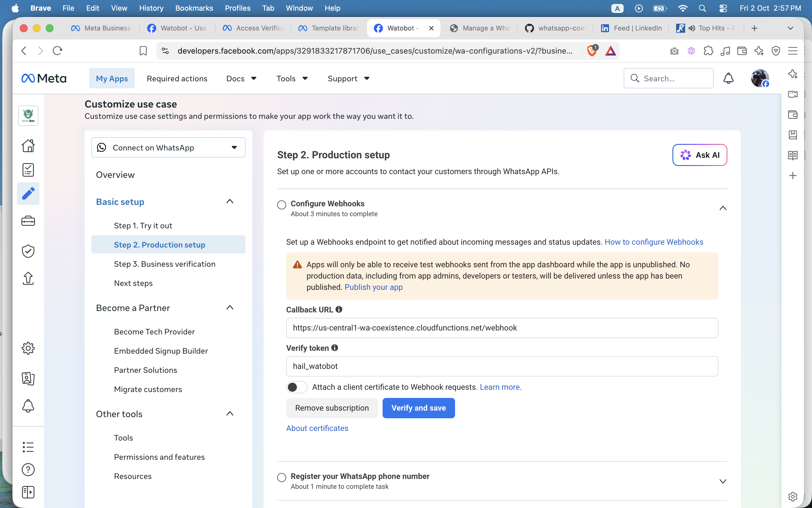
Task: Open Brave wallet icon in toolbar
Action: [x=742, y=51]
